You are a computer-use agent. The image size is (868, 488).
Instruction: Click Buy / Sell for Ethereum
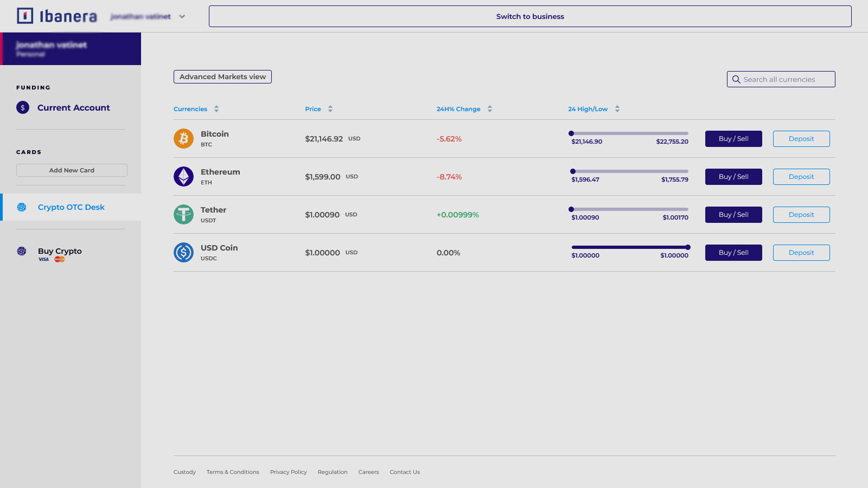(733, 177)
